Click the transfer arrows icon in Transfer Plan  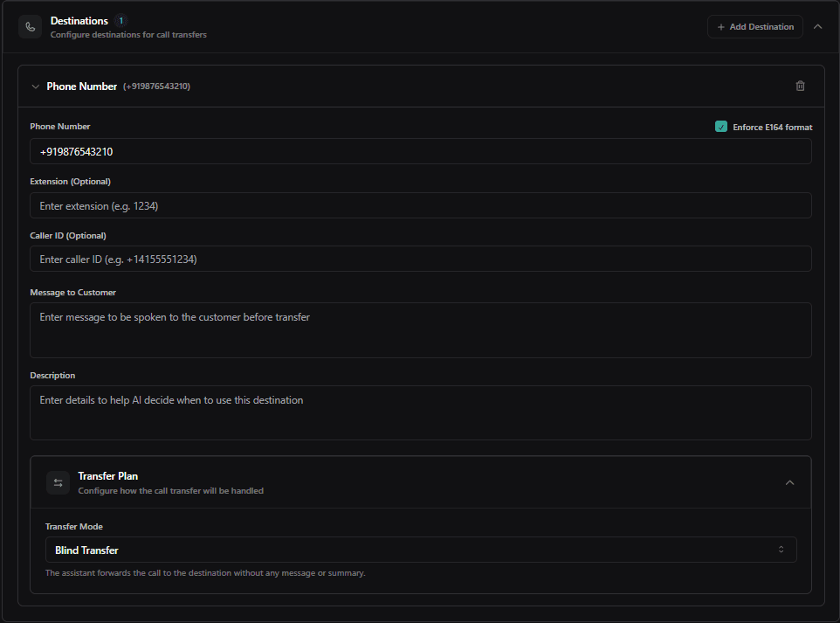click(x=58, y=482)
